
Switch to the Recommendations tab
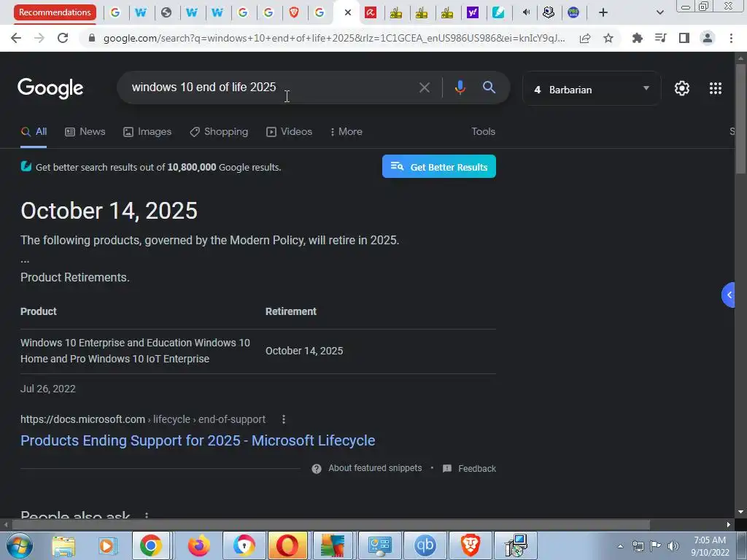coord(55,12)
